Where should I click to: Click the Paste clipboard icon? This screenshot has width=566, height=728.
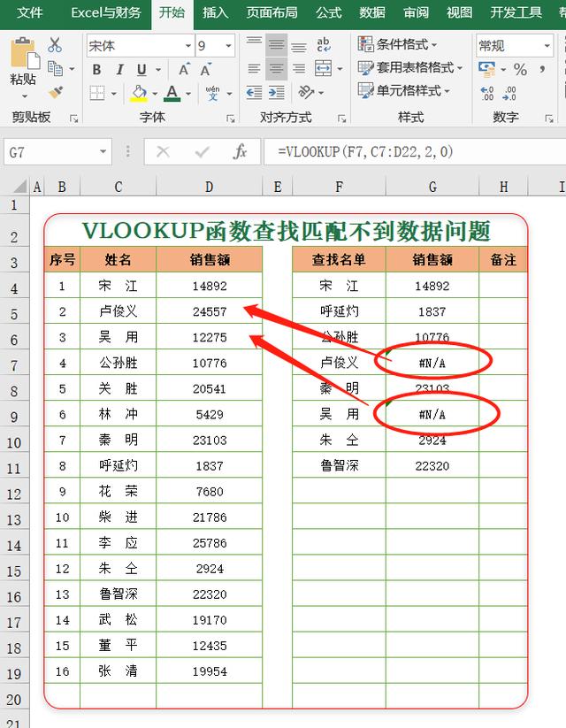click(x=24, y=54)
